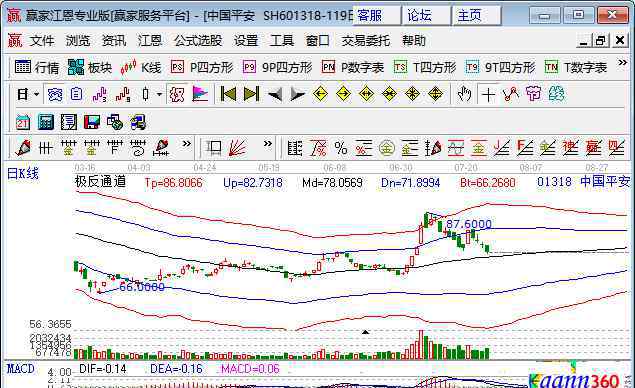
Task: Open the calculator icon in the toolbar
Action: pos(46,122)
